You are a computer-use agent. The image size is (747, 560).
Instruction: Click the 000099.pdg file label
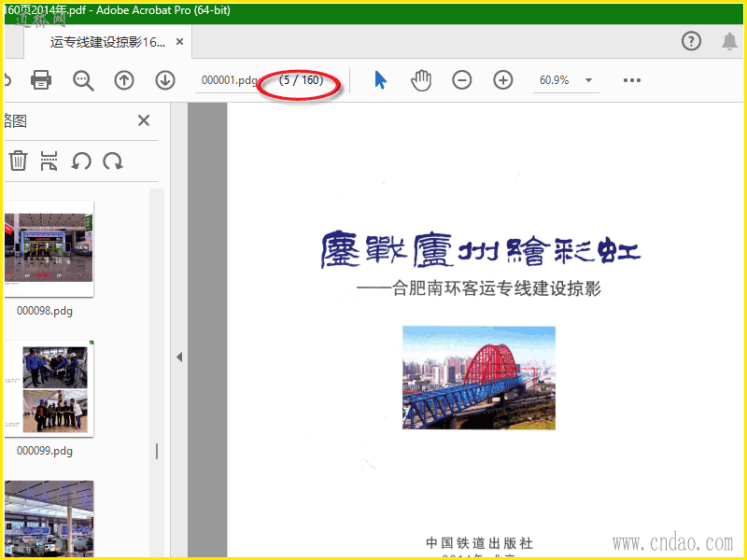pyautogui.click(x=45, y=451)
